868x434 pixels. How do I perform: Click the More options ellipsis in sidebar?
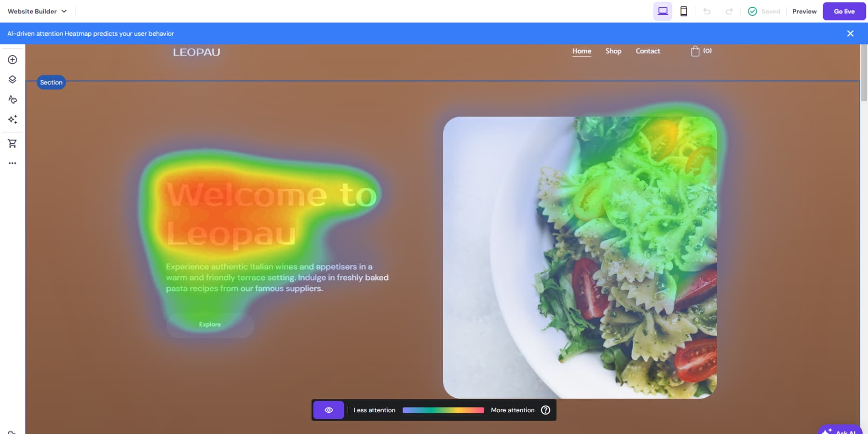(x=12, y=163)
